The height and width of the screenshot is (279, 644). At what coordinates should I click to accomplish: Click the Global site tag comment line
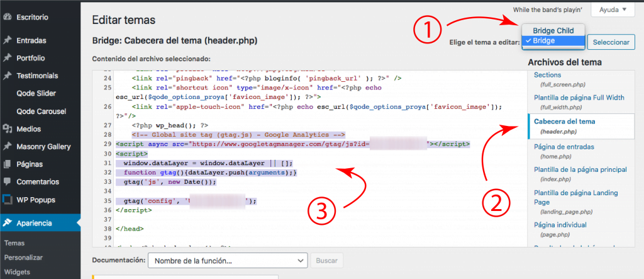pyautogui.click(x=238, y=135)
